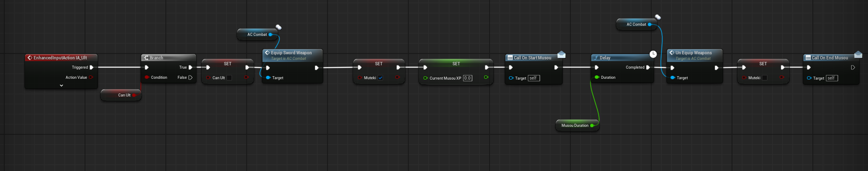Image resolution: width=868 pixels, height=171 pixels.
Task: Select the AC Combat node above Equip Sword Weapon
Action: tap(257, 35)
